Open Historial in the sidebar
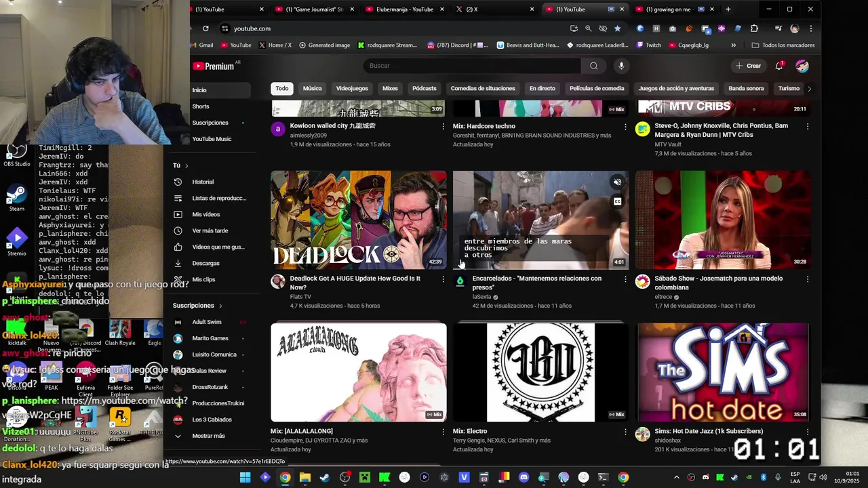The height and width of the screenshot is (488, 868). tap(210, 182)
